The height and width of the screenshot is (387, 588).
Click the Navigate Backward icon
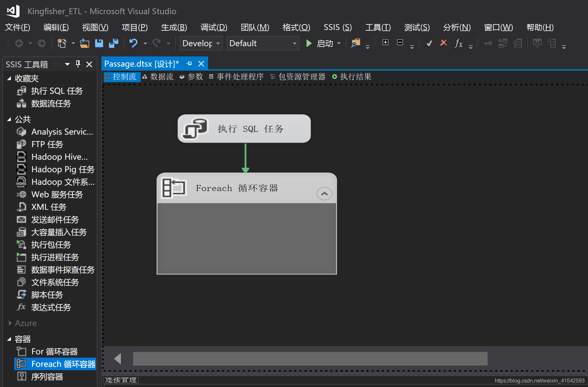(19, 43)
